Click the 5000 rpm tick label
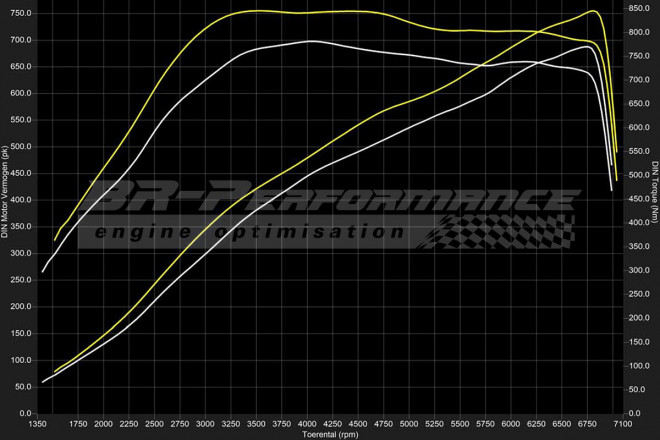Screen dimensions: 660x440 click(410, 423)
